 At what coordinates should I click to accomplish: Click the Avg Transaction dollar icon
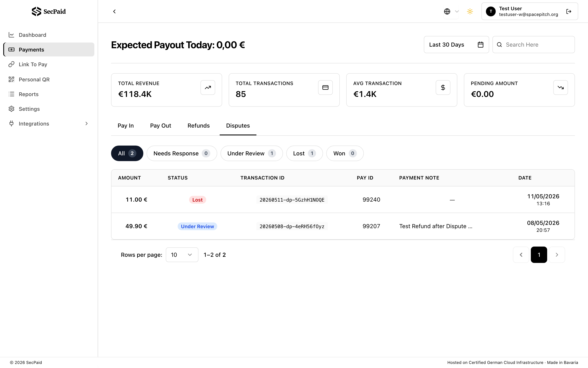coord(443,87)
